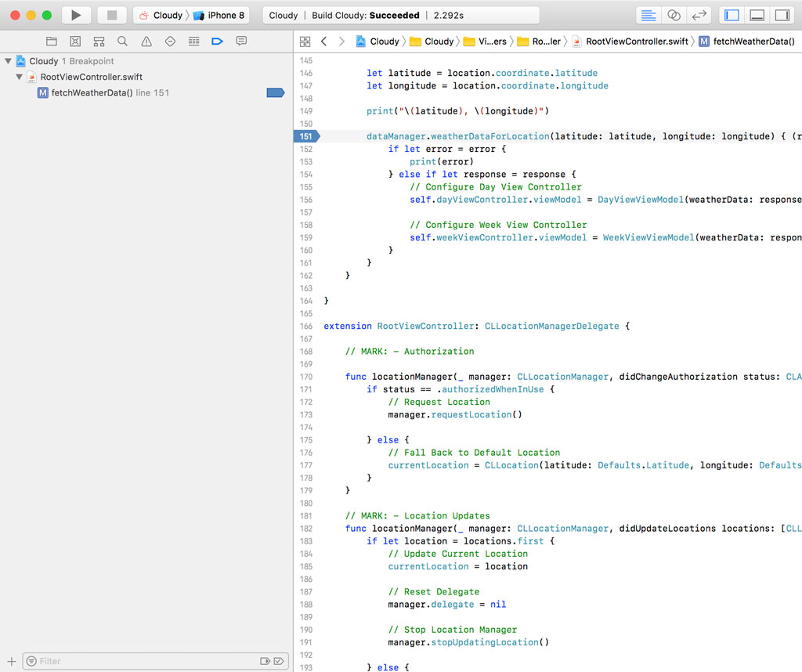Collapse RootViewController.swift disclosure triangle
This screenshot has height=672, width=802.
click(18, 77)
